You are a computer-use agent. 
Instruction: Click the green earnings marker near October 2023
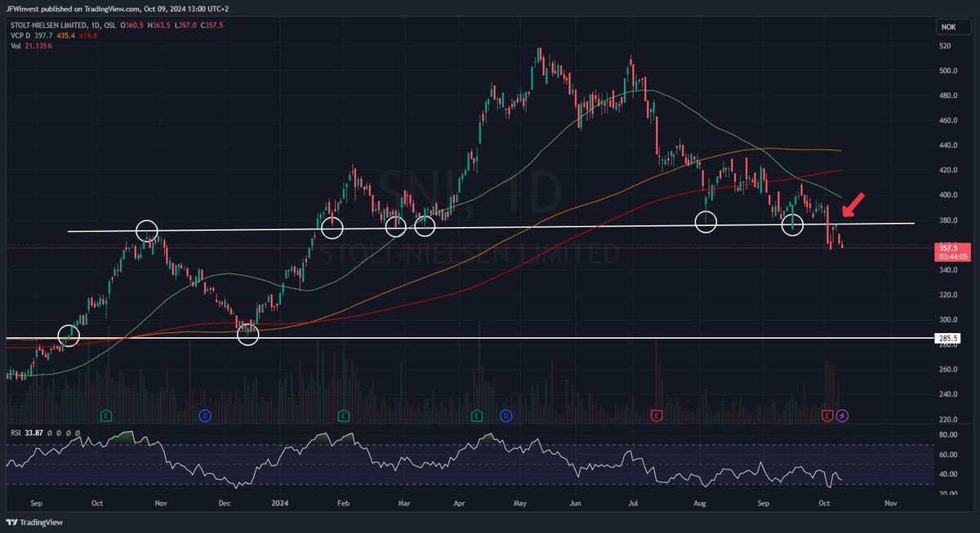(105, 415)
